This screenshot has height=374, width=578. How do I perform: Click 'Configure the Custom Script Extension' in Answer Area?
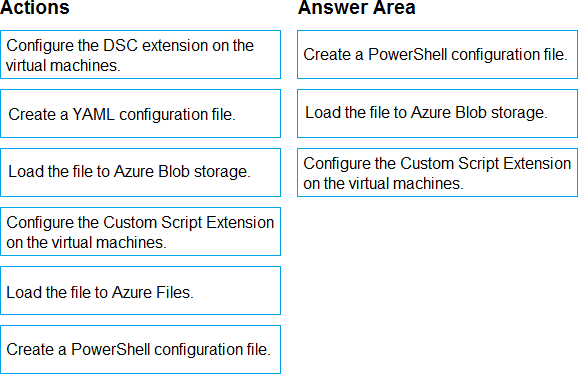point(437,172)
